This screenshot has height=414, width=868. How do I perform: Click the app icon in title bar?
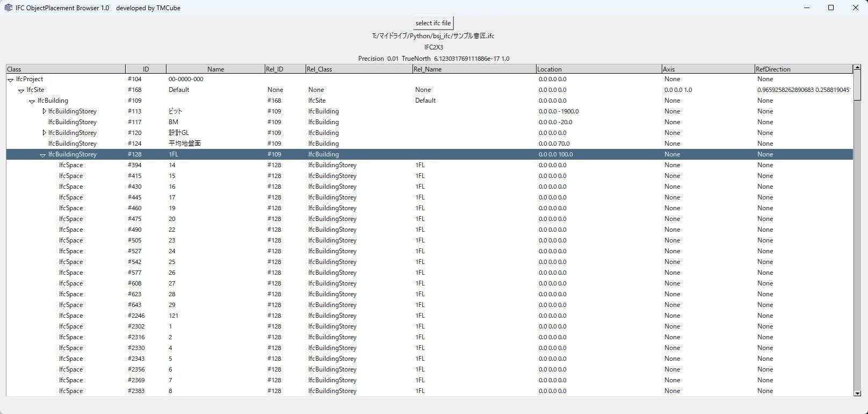point(8,8)
